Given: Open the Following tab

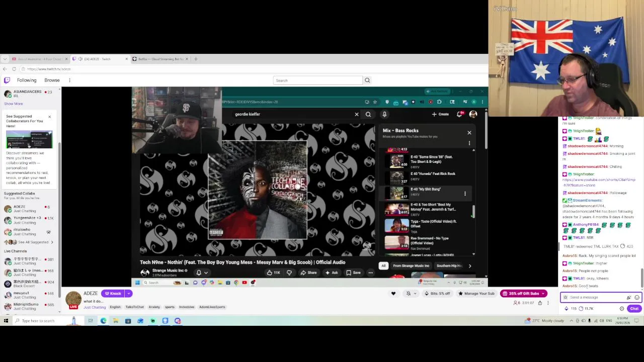Looking at the screenshot, I should point(27,80).
